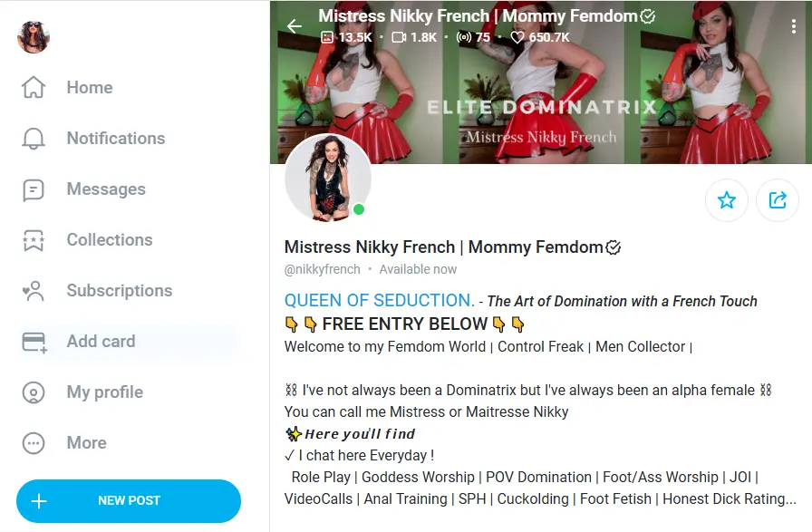Open My profile via the avatar icon
The image size is (812, 532).
pos(34,392)
